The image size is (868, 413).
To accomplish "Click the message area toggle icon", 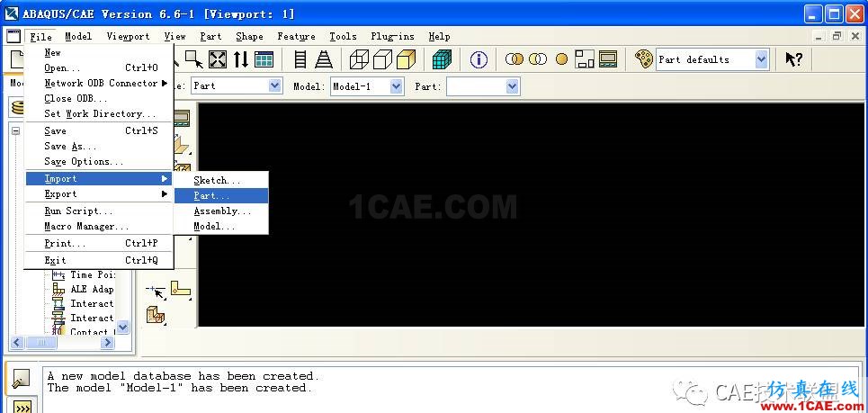I will click(x=21, y=378).
